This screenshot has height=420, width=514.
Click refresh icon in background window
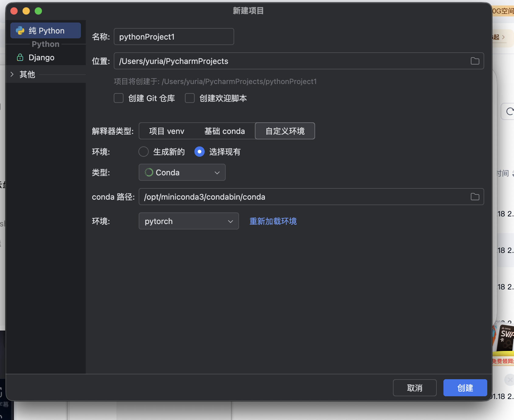click(x=509, y=111)
